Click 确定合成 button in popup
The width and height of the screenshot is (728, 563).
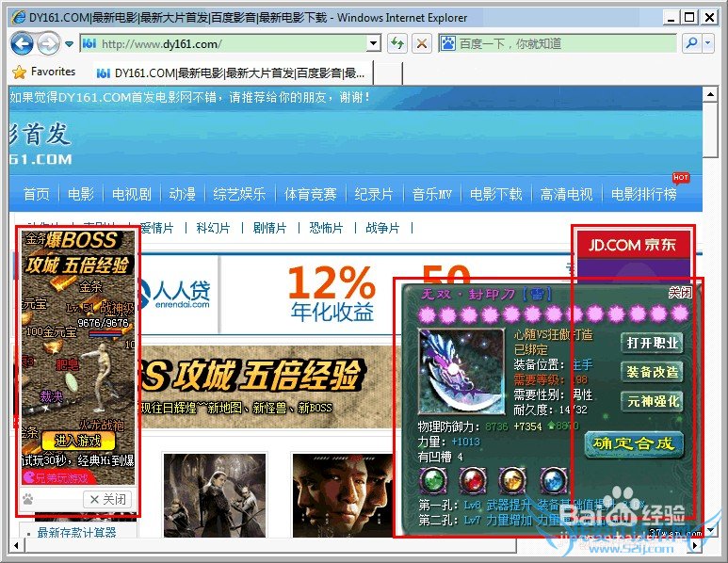(634, 444)
